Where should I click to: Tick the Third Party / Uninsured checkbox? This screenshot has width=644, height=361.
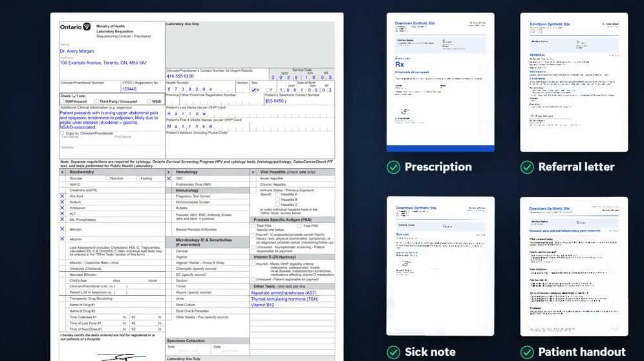[x=96, y=101]
